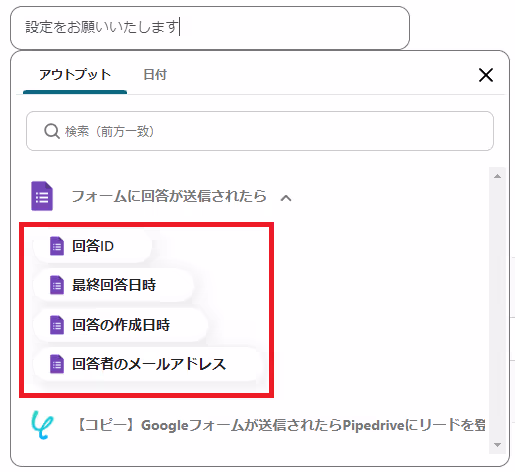Switch to the アウトプット tab

pos(75,75)
